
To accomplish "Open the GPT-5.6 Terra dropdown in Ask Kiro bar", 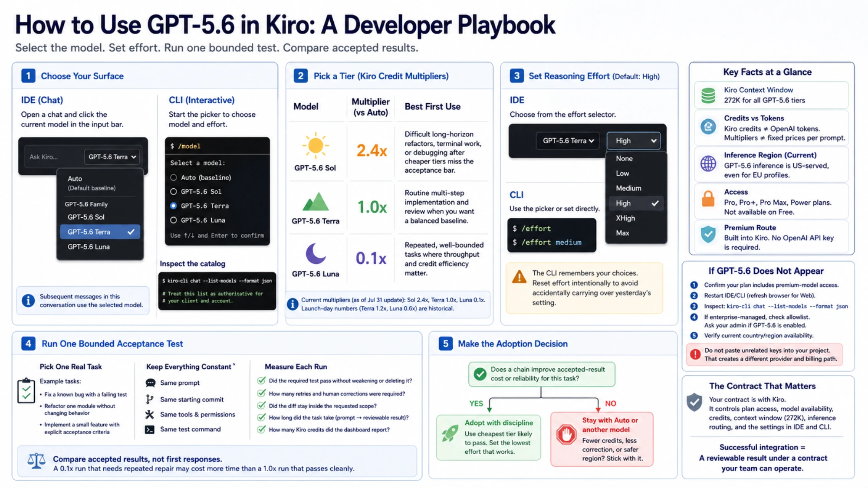I will tap(112, 157).
